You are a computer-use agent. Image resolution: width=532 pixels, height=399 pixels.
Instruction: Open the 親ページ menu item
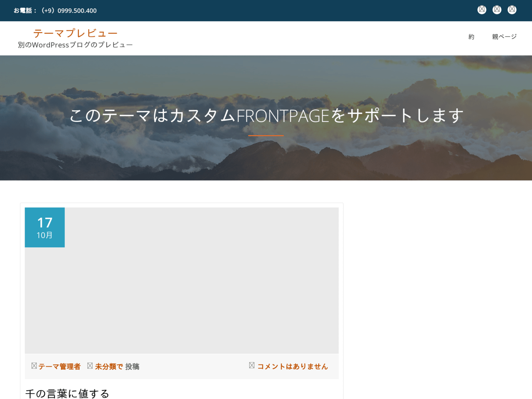coord(504,37)
